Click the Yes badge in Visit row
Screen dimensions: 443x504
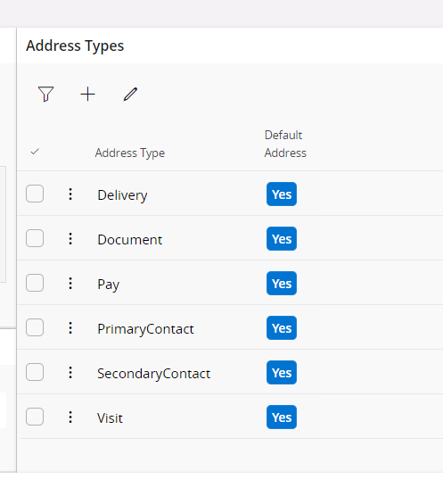coord(282,417)
